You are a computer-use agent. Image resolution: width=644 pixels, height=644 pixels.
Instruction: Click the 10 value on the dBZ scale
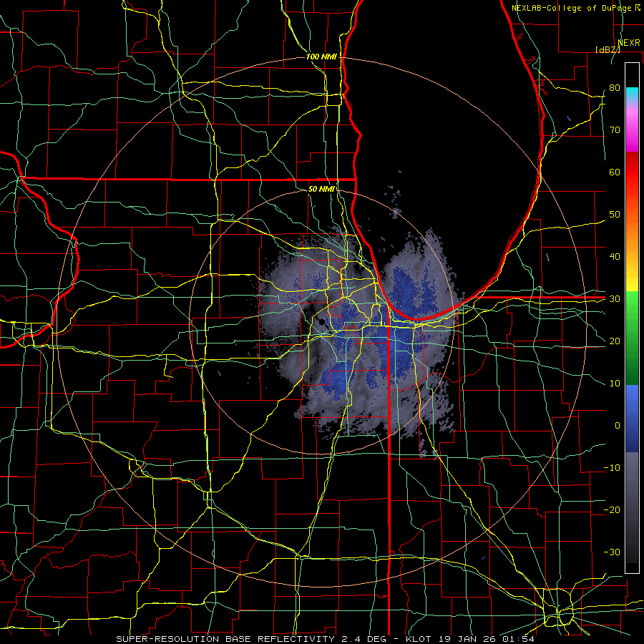pyautogui.click(x=615, y=384)
